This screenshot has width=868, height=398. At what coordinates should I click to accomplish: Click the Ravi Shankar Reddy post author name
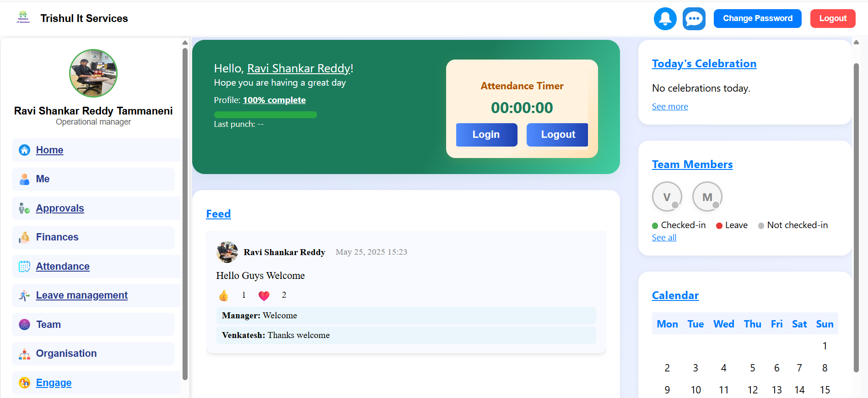pos(284,252)
